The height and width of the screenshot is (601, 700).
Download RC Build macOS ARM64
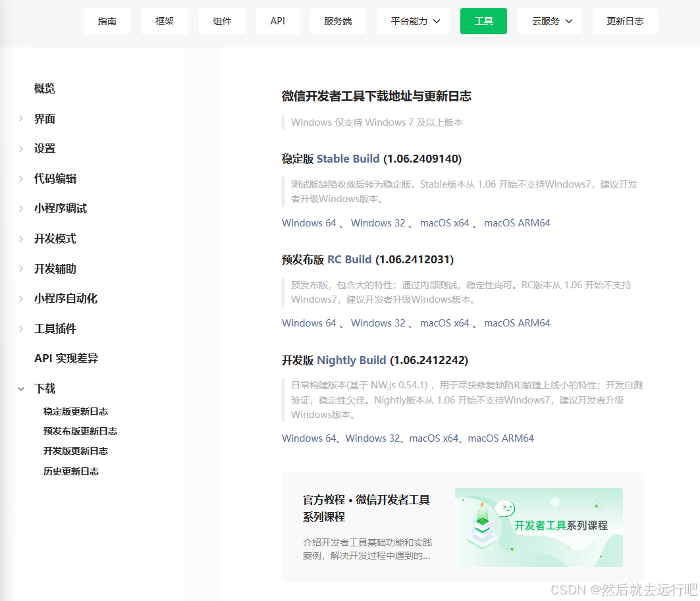(517, 323)
